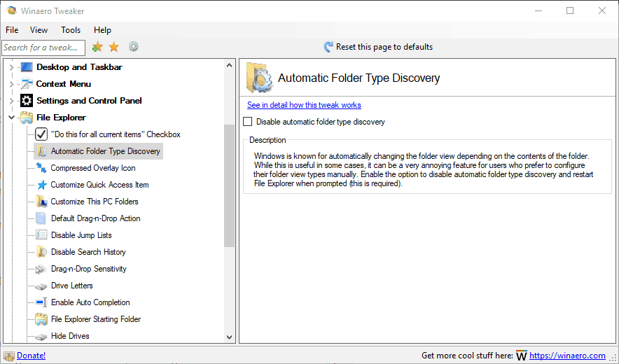Open the bookmarks gold star icon
The image size is (619, 364).
(x=113, y=47)
